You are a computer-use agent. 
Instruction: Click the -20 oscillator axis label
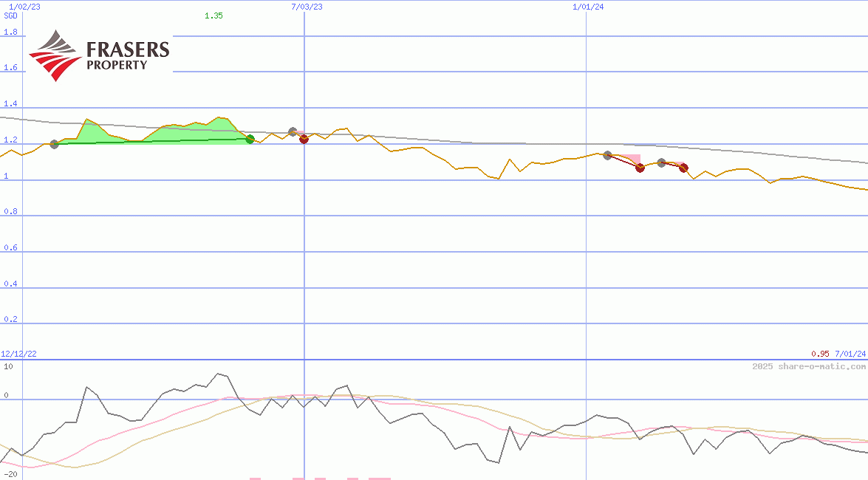10,473
